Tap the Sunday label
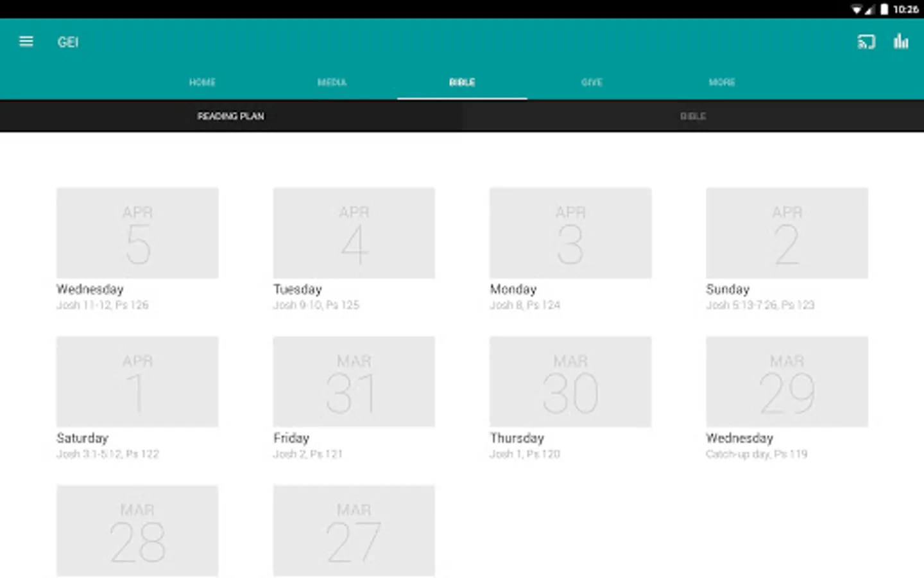 coord(728,290)
